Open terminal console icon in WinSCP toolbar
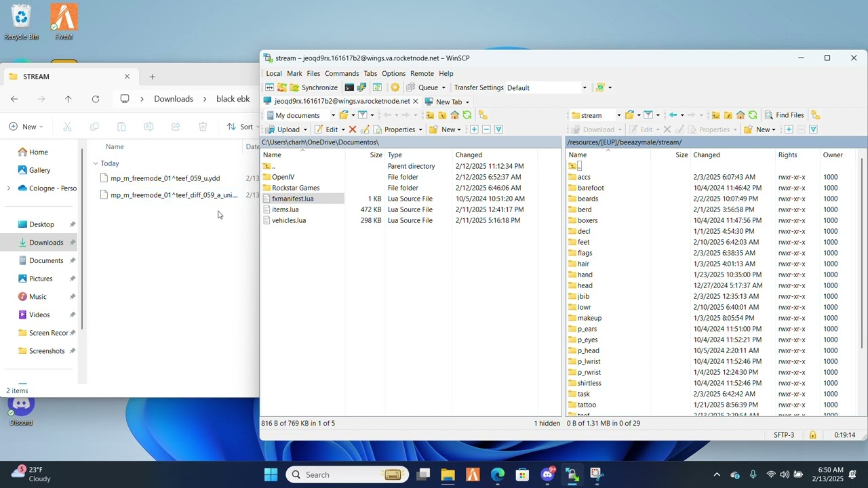The width and height of the screenshot is (868, 488). pos(349,87)
